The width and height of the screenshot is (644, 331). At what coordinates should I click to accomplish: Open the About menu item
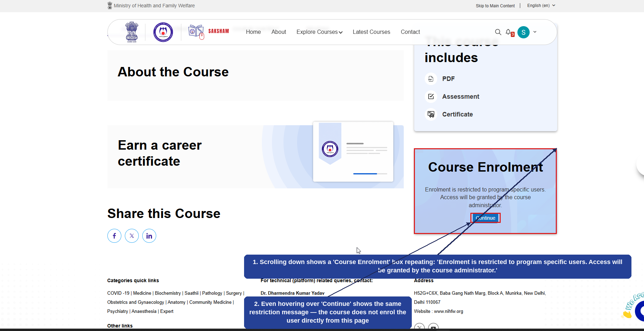279,32
